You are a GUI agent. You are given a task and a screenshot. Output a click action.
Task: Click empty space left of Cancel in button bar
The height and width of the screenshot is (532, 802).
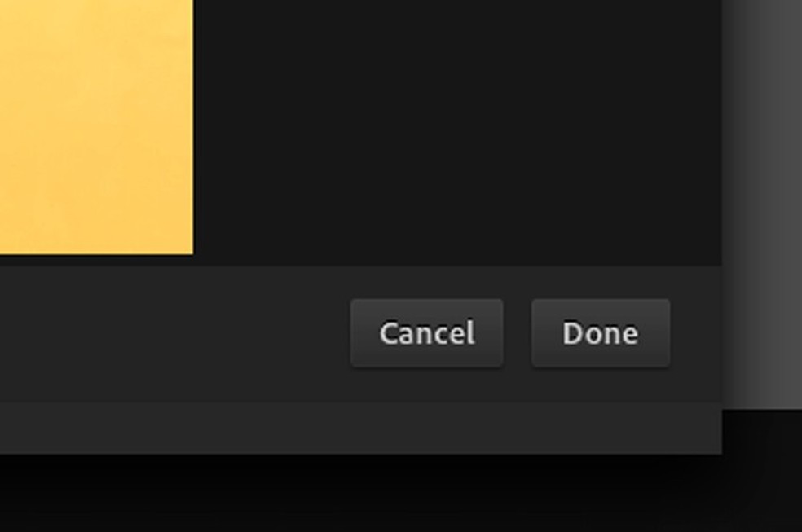(x=174, y=333)
